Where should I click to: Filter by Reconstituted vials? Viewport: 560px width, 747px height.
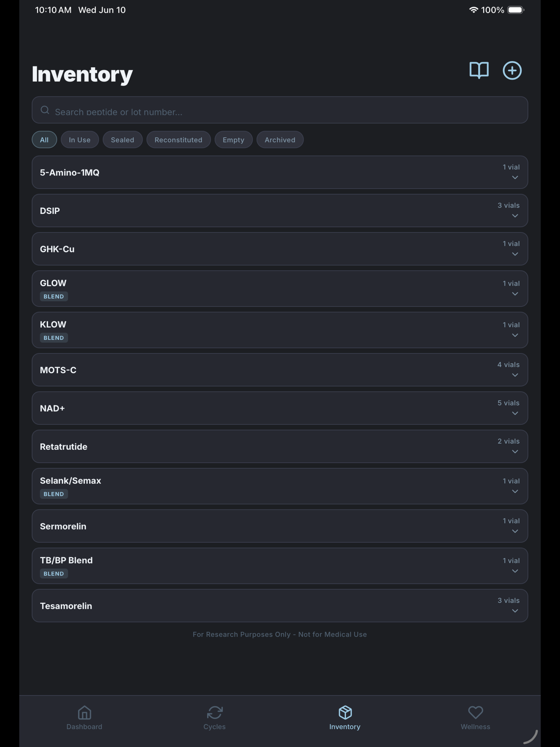[179, 140]
